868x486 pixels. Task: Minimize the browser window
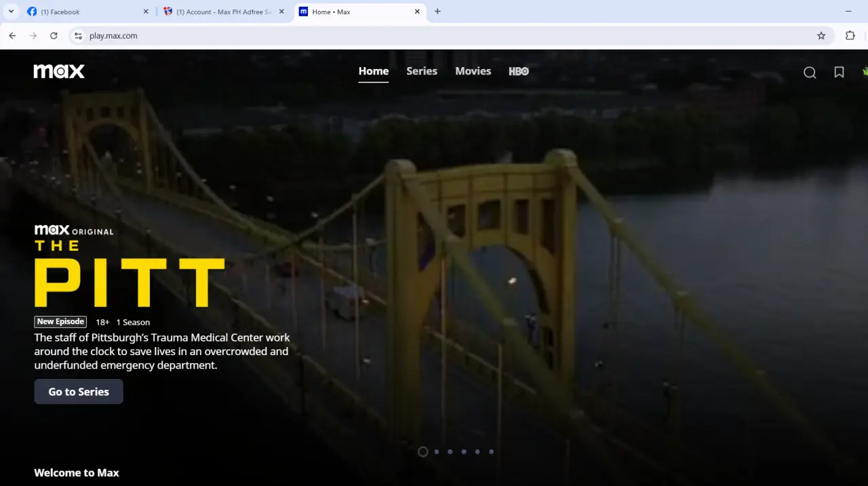pos(848,12)
